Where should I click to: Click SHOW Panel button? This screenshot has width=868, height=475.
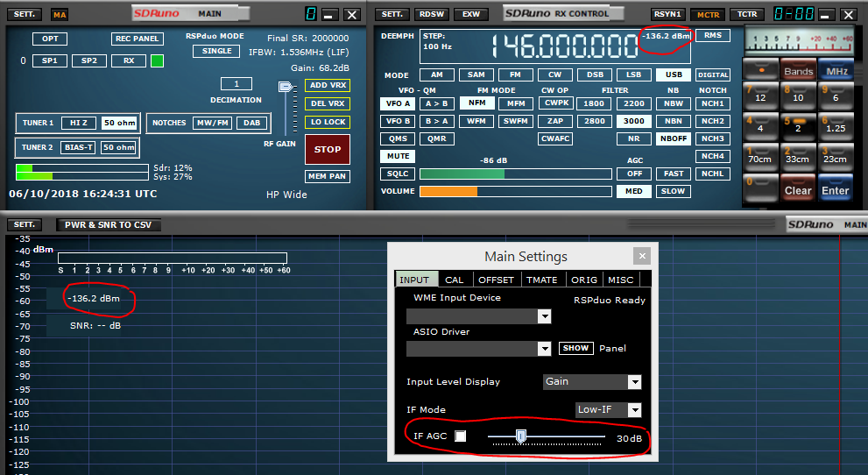575,348
